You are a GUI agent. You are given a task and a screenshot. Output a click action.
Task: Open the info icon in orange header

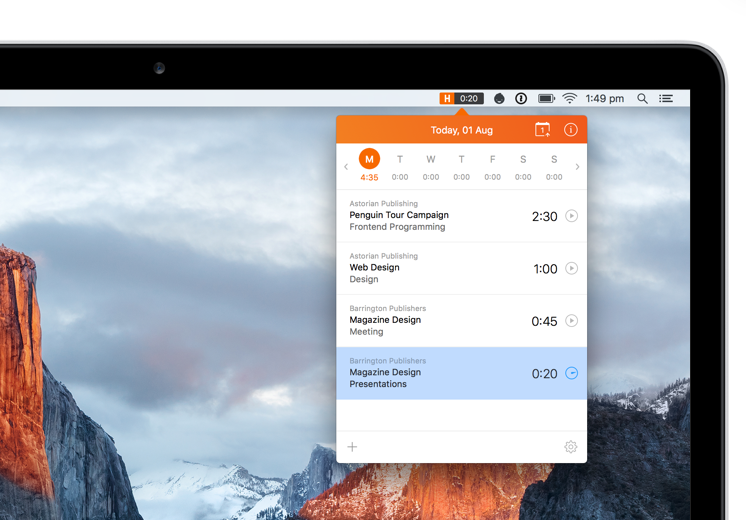tap(570, 129)
